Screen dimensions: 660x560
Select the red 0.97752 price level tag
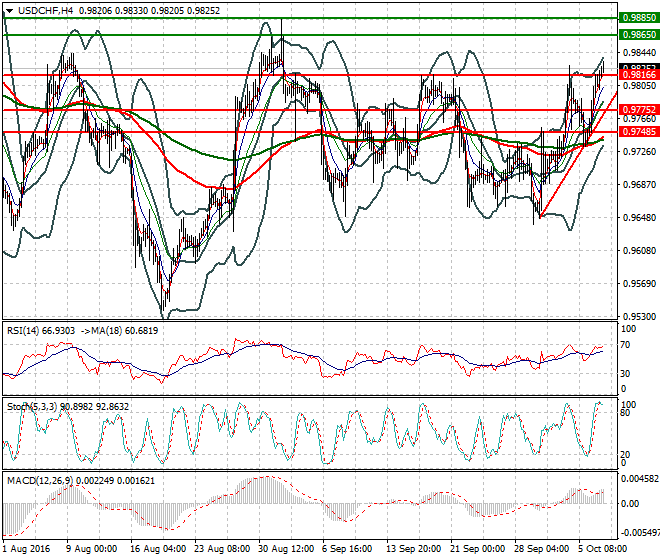638,110
